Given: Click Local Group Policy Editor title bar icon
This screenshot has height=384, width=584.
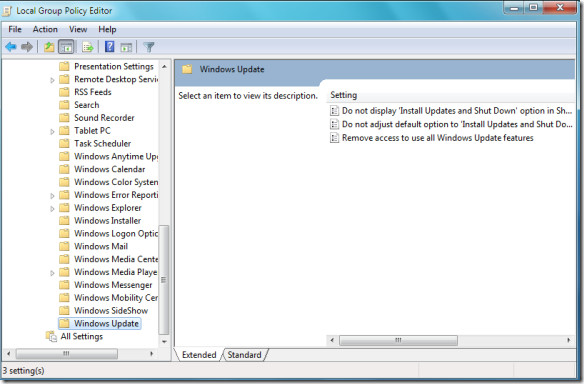Looking at the screenshot, I should [7, 11].
